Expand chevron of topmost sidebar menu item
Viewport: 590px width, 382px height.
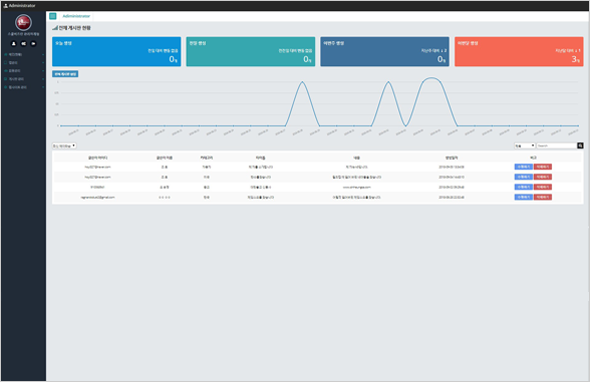point(43,55)
